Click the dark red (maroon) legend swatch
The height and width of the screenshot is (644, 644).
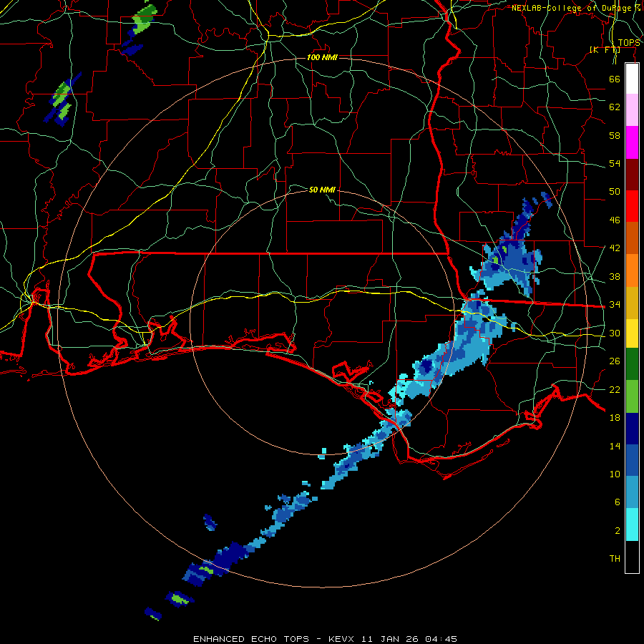tap(632, 175)
